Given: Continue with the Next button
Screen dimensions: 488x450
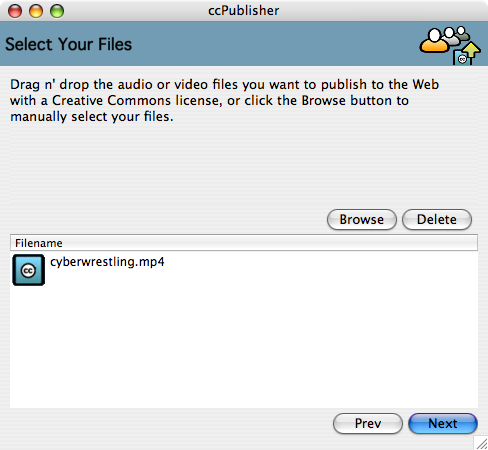Looking at the screenshot, I should (x=443, y=423).
